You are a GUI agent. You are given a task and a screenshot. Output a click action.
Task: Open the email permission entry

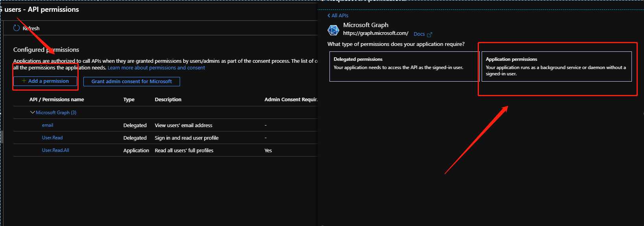click(x=48, y=125)
